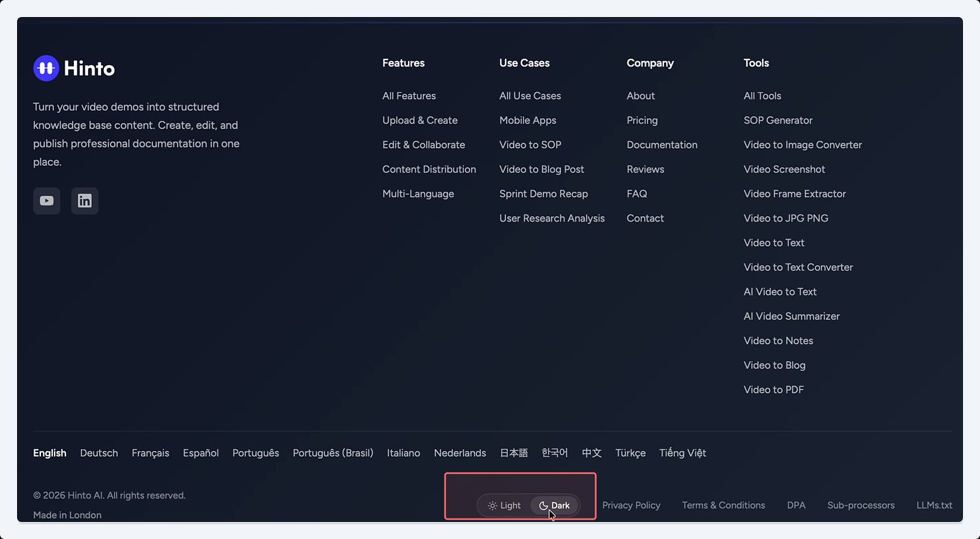This screenshot has height=539, width=980.
Task: Visit Content Distribution feature
Action: pyautogui.click(x=429, y=169)
